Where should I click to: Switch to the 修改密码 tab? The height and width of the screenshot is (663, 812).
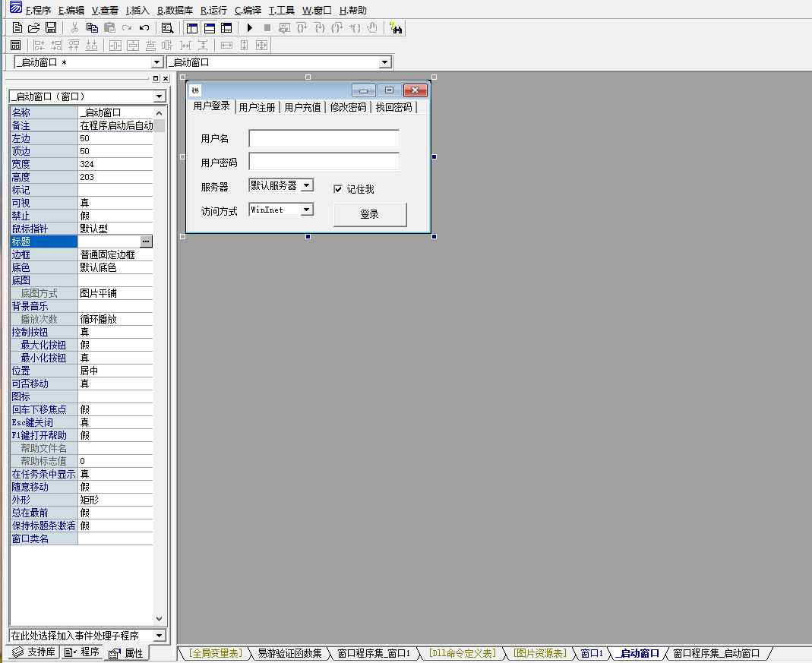(x=348, y=107)
